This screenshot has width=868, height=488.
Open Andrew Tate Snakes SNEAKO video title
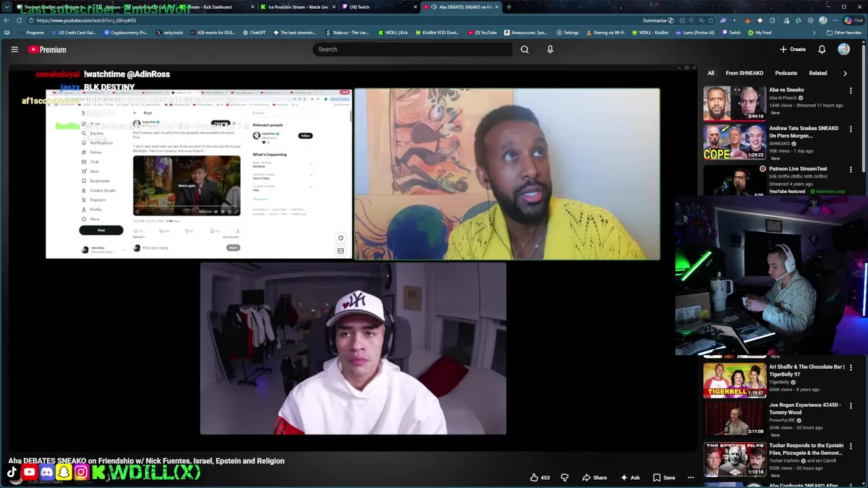(804, 131)
